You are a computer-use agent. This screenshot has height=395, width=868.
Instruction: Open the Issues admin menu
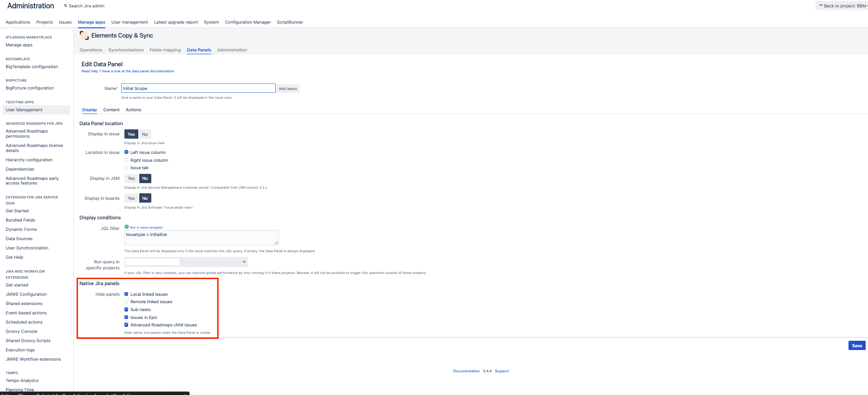(x=65, y=22)
